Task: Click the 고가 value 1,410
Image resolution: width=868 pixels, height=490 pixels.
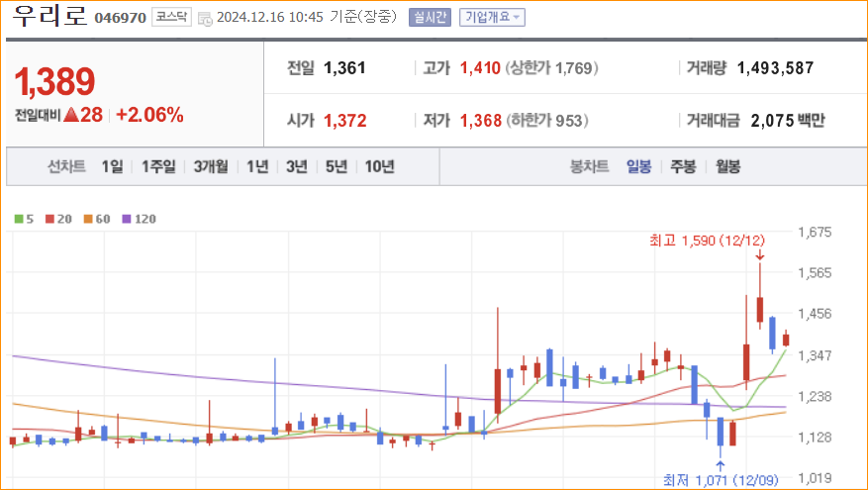Action: [480, 68]
